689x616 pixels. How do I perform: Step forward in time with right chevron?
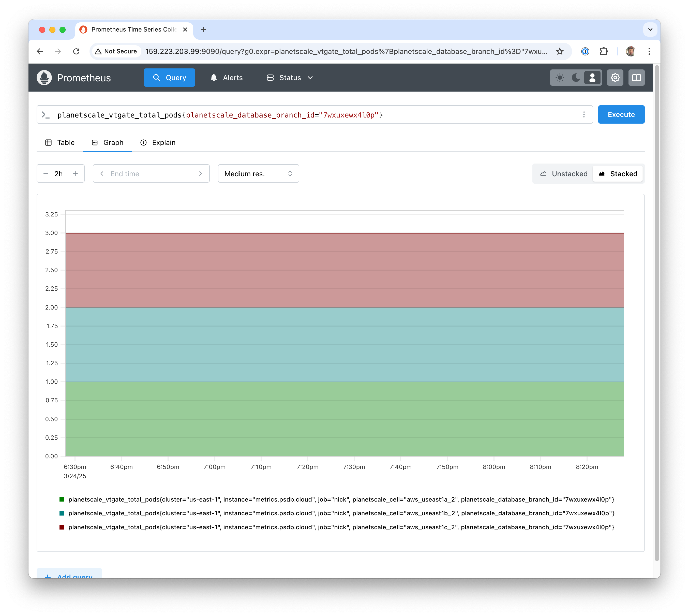[200, 174]
